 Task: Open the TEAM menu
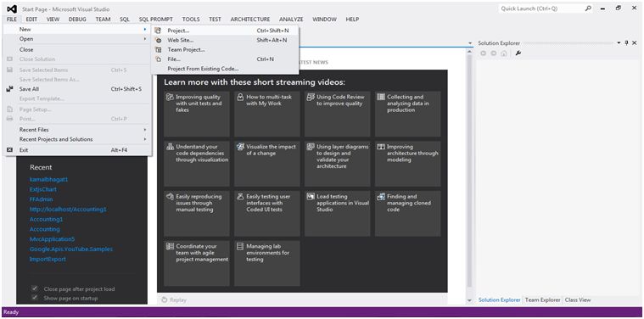pos(103,20)
